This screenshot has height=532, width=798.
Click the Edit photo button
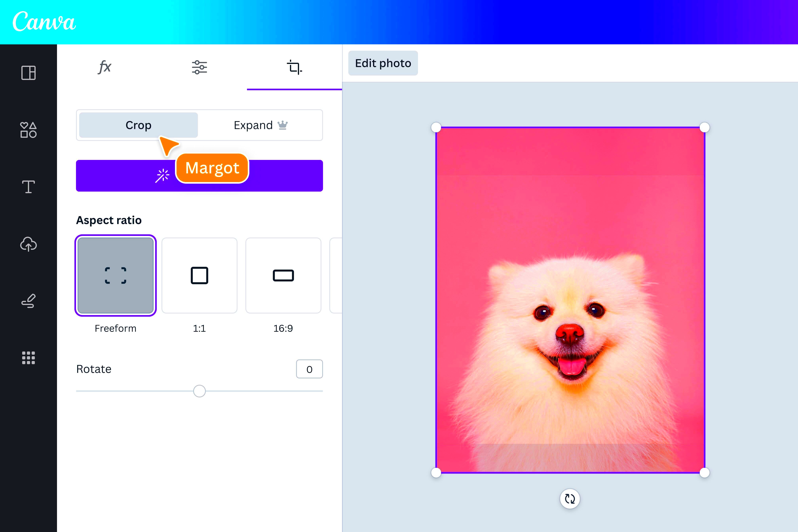[x=383, y=63]
